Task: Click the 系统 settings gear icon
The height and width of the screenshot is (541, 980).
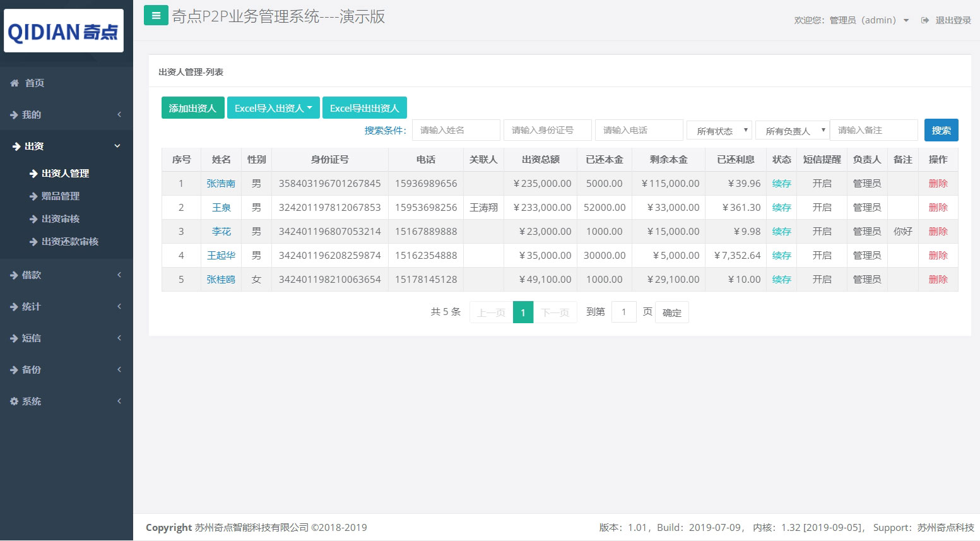Action: tap(14, 401)
